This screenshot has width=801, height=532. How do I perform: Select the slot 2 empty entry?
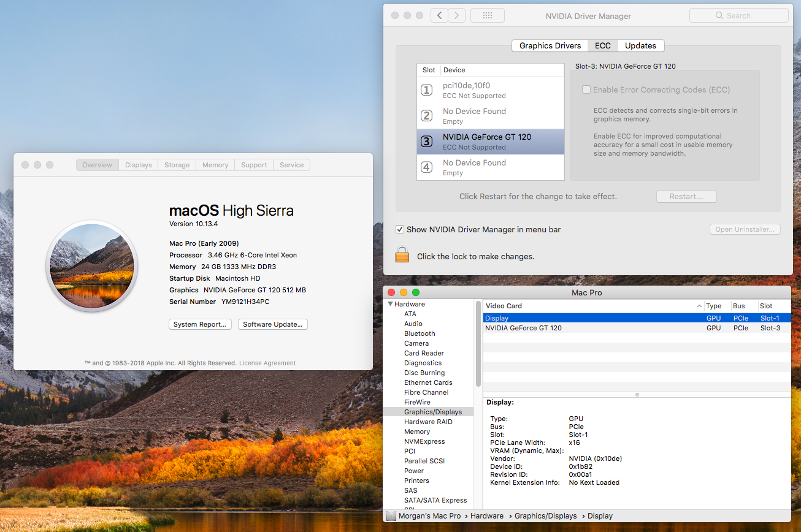click(x=490, y=116)
